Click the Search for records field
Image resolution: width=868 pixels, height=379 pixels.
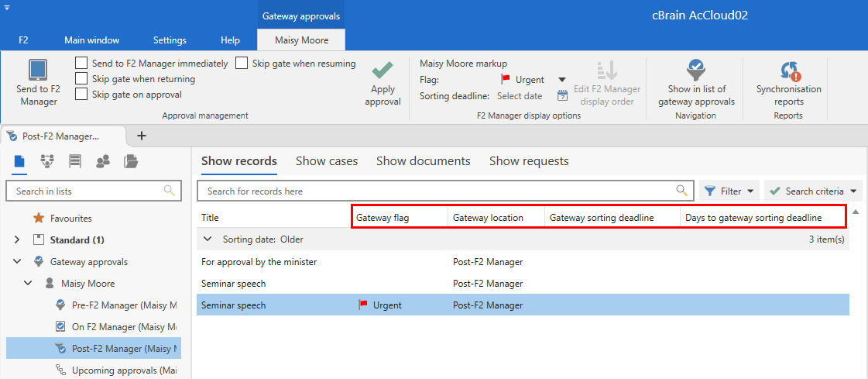tap(437, 191)
